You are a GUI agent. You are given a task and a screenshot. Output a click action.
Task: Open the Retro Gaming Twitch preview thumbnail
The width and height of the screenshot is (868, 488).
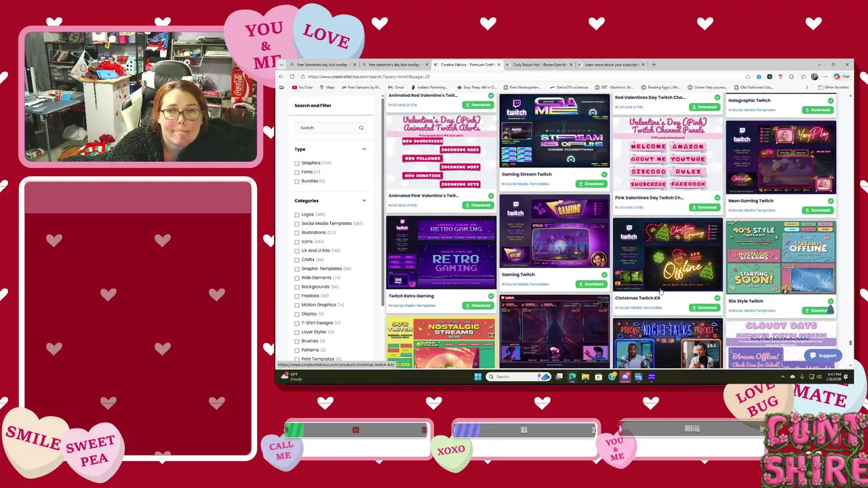(441, 253)
